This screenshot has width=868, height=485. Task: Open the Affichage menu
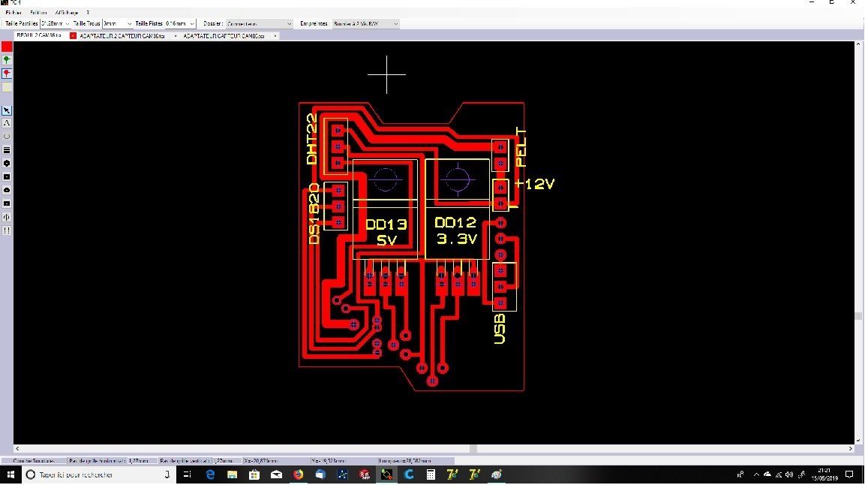pos(67,12)
